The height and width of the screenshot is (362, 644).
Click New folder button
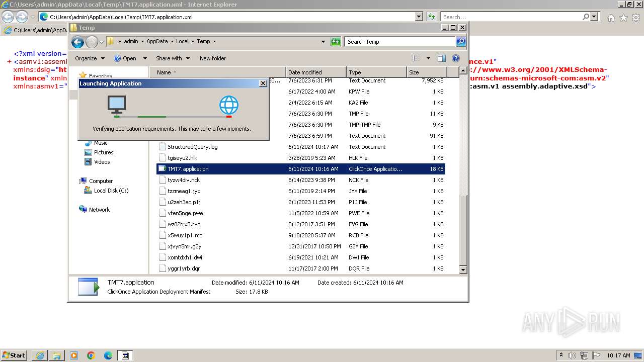click(x=213, y=58)
